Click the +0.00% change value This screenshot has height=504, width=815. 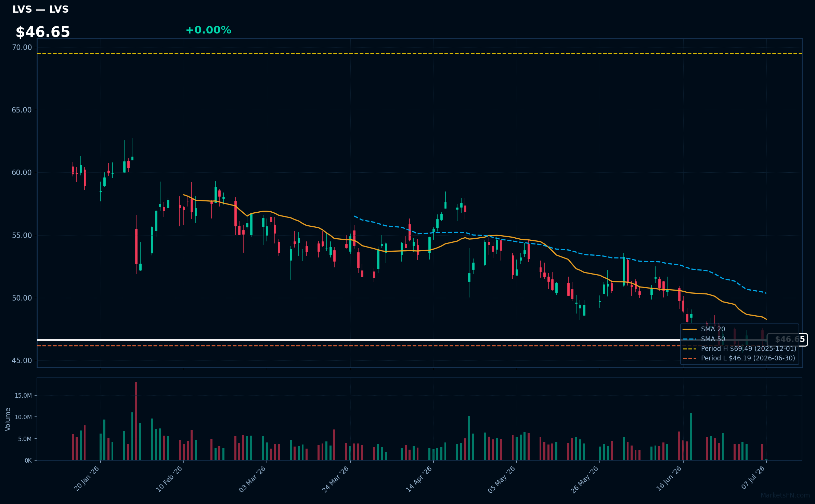pyautogui.click(x=208, y=30)
